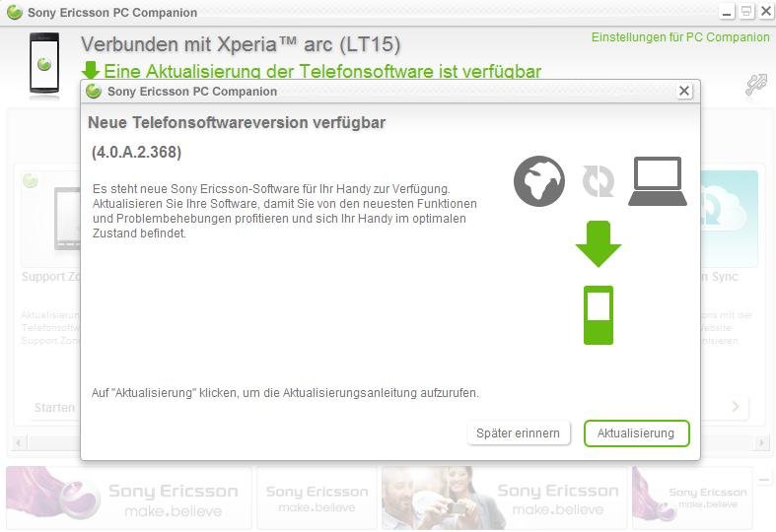The image size is (776, 532).
Task: Collapse the banner strip with minus button
Action: pos(763,479)
